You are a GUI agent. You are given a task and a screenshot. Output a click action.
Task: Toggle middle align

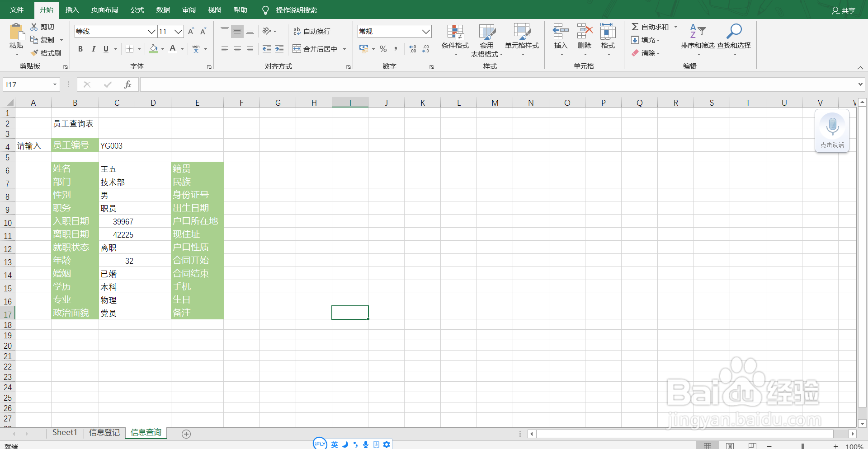tap(237, 31)
